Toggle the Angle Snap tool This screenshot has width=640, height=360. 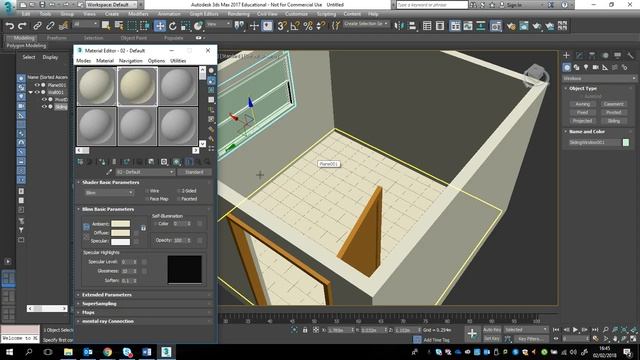click(295, 26)
